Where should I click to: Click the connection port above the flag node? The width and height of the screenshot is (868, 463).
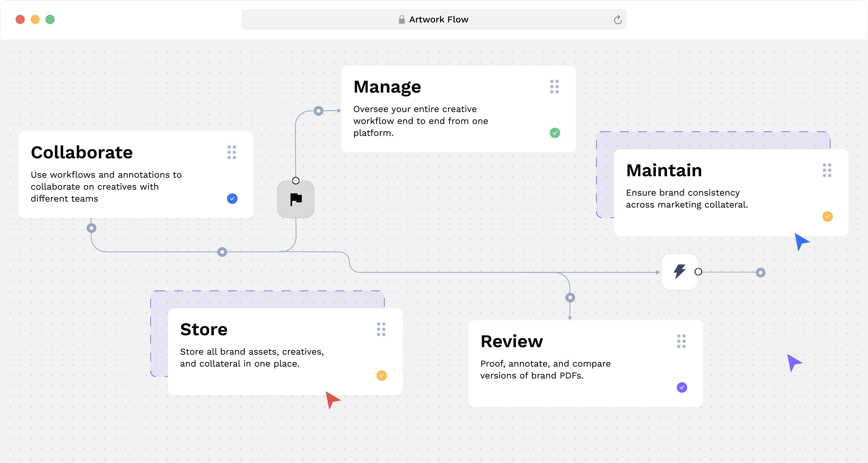(295, 181)
